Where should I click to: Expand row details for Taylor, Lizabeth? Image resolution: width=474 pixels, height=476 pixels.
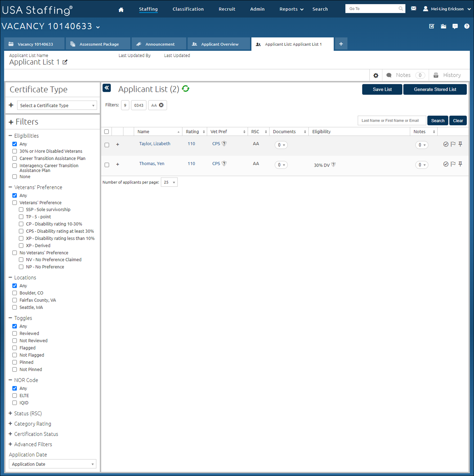pyautogui.click(x=118, y=144)
